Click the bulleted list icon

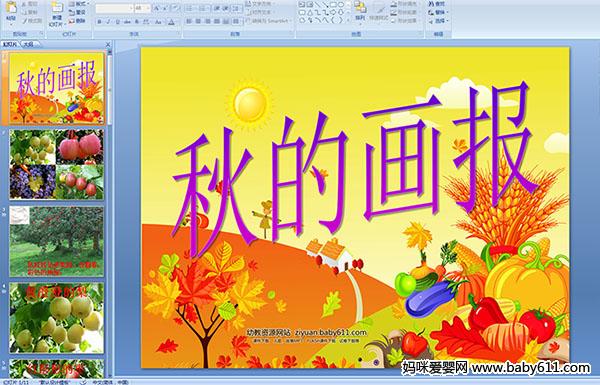190,8
